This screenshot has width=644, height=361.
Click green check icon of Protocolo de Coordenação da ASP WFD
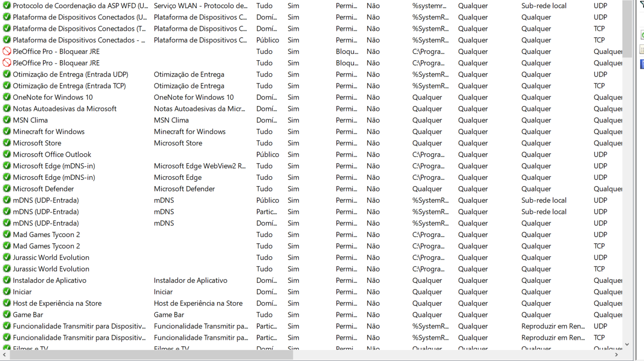click(7, 6)
